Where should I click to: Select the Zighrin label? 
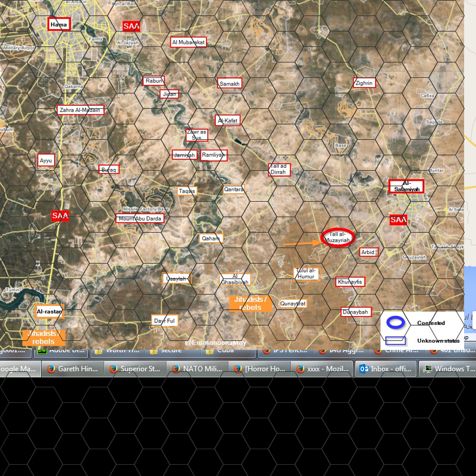(x=364, y=83)
